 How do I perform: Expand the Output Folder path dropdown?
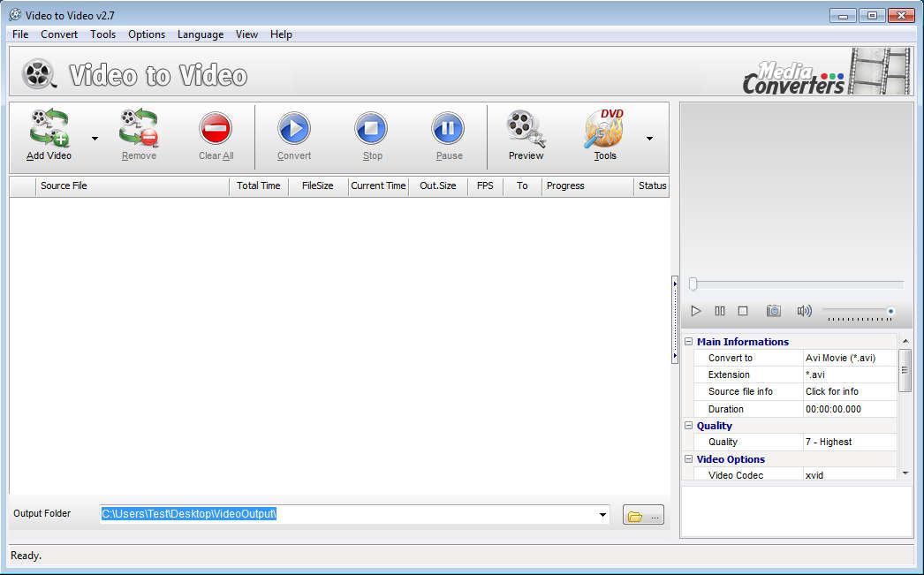pos(602,515)
